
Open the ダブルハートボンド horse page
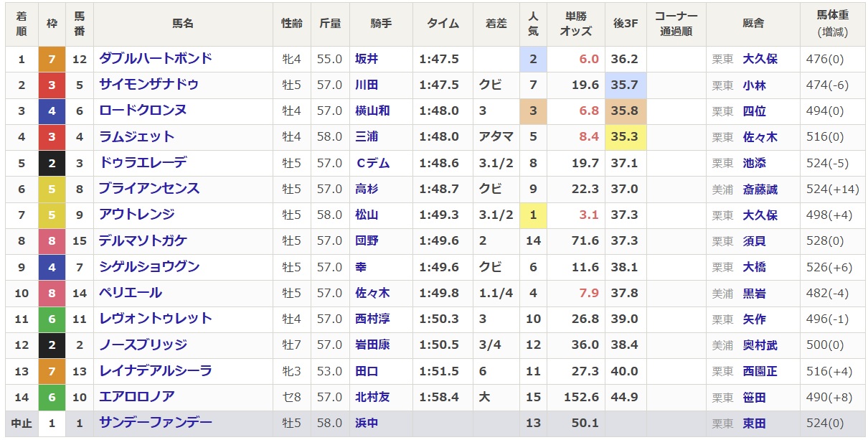click(156, 59)
